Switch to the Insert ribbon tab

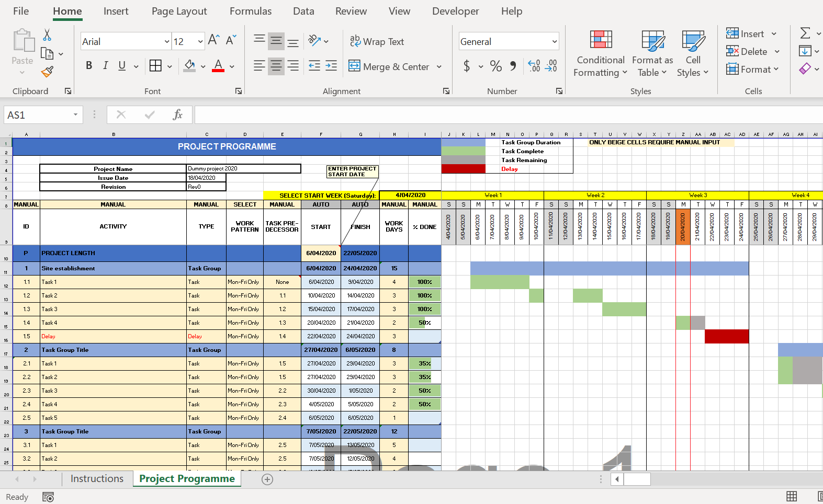pos(116,11)
